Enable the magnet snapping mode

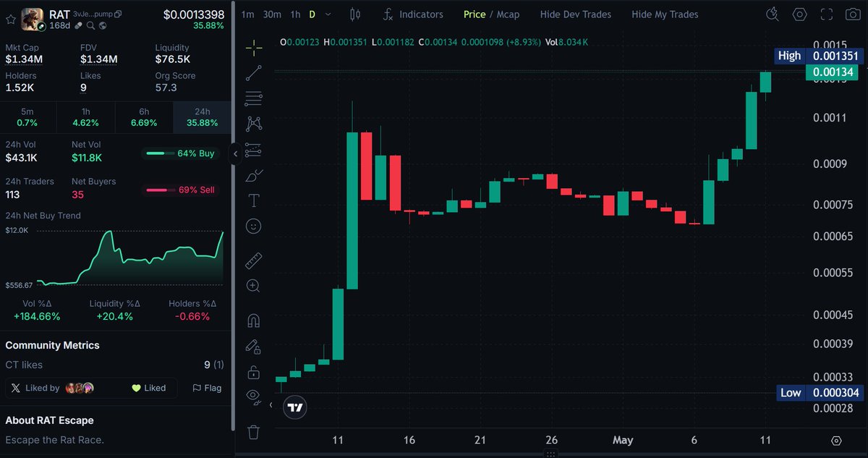[x=253, y=320]
